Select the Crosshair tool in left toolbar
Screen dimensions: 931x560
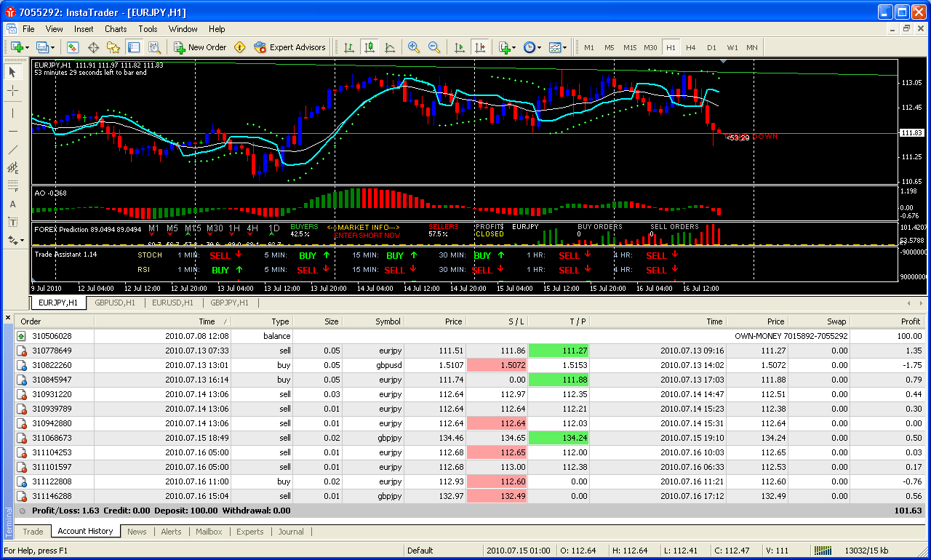click(x=13, y=91)
